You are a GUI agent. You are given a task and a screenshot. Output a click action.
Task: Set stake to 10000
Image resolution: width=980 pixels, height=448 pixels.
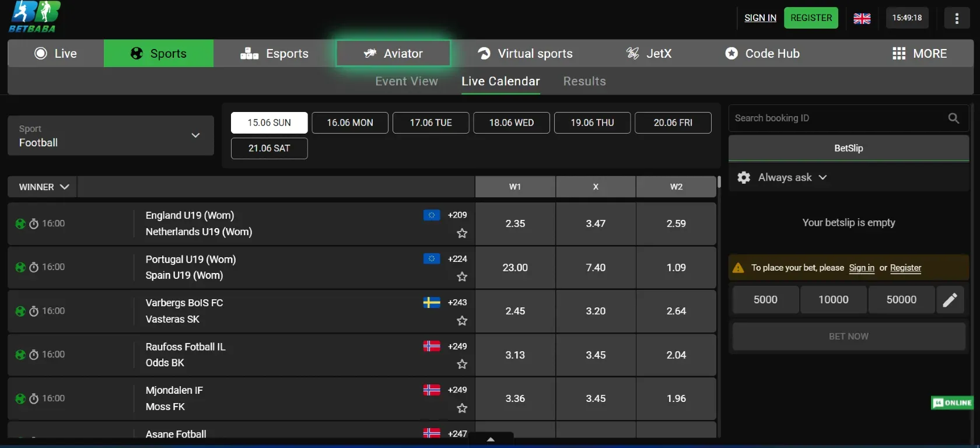pos(834,300)
